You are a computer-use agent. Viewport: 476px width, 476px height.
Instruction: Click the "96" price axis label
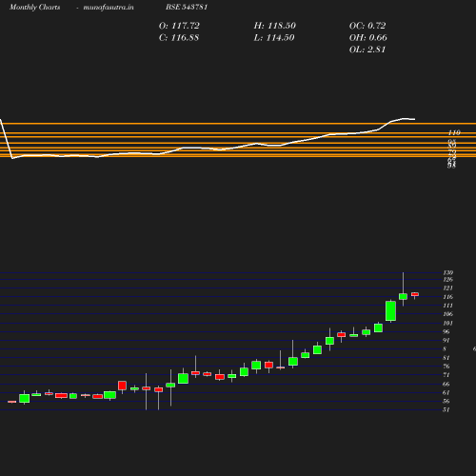point(446,331)
